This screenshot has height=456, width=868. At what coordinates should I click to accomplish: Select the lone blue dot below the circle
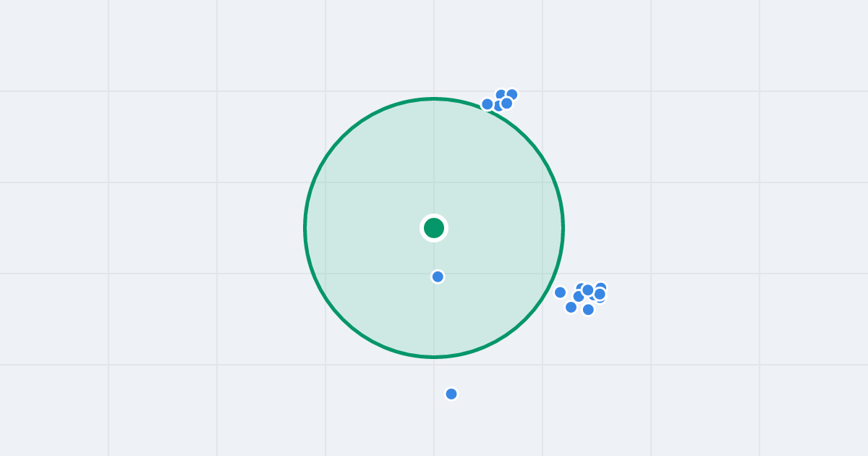451,394
